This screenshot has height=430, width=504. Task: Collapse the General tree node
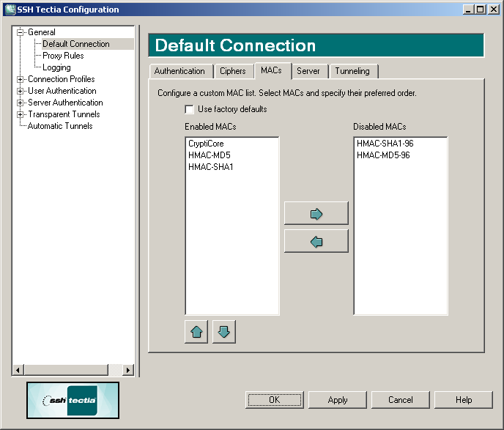point(21,32)
